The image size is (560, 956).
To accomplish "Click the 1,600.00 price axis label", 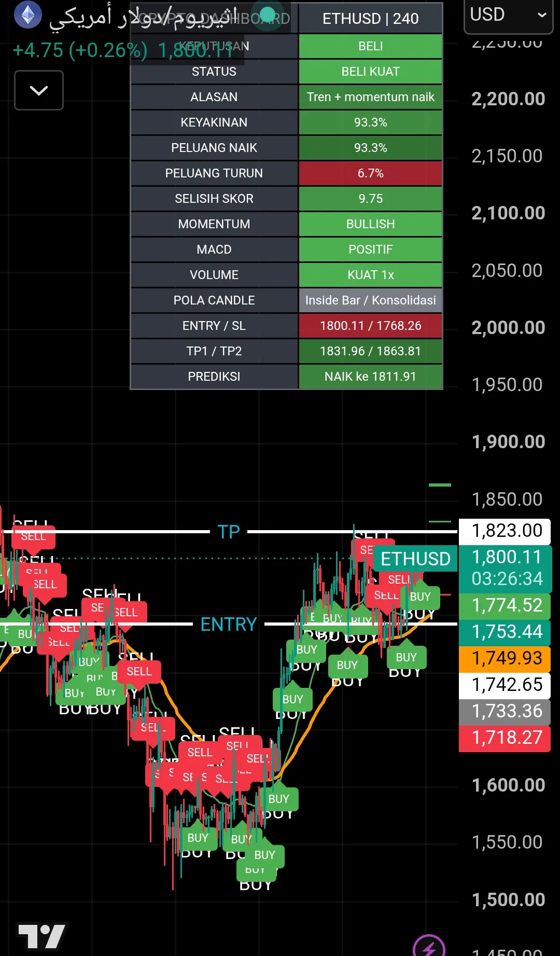I will pyautogui.click(x=508, y=785).
